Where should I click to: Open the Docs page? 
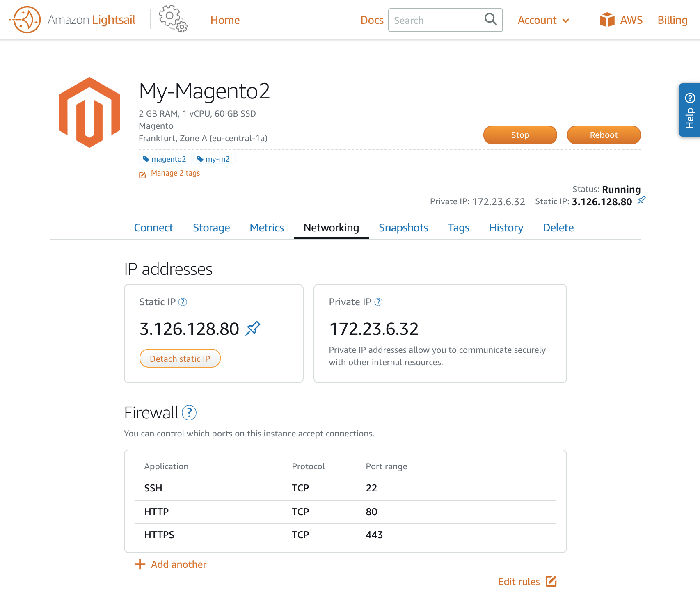[371, 20]
